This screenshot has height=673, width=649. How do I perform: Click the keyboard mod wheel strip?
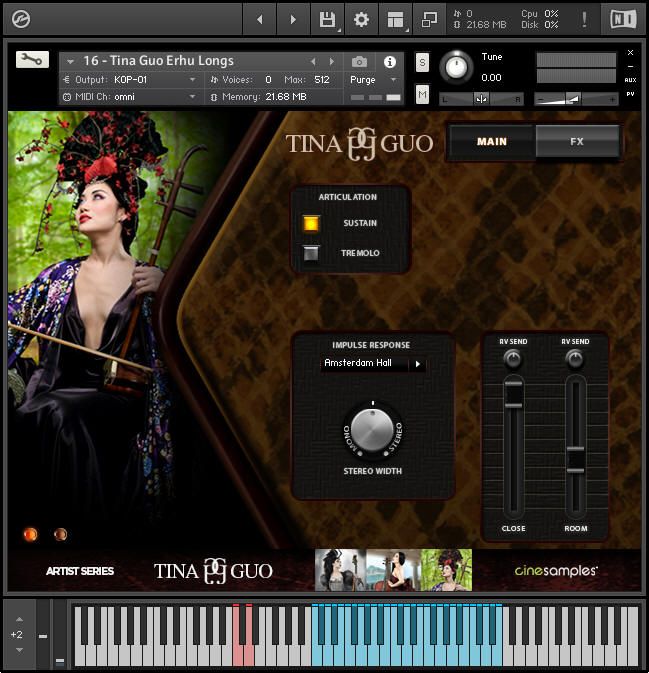point(60,634)
